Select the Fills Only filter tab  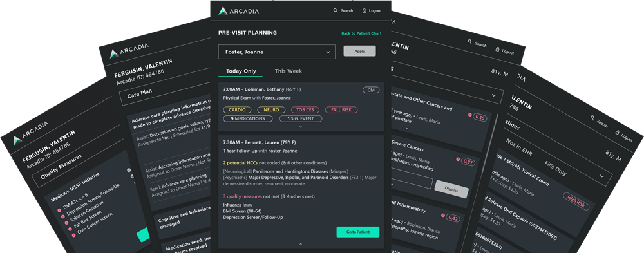click(x=555, y=169)
